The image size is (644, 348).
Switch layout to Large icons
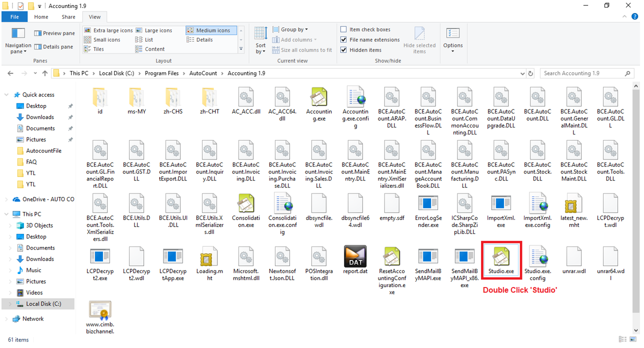tap(154, 30)
